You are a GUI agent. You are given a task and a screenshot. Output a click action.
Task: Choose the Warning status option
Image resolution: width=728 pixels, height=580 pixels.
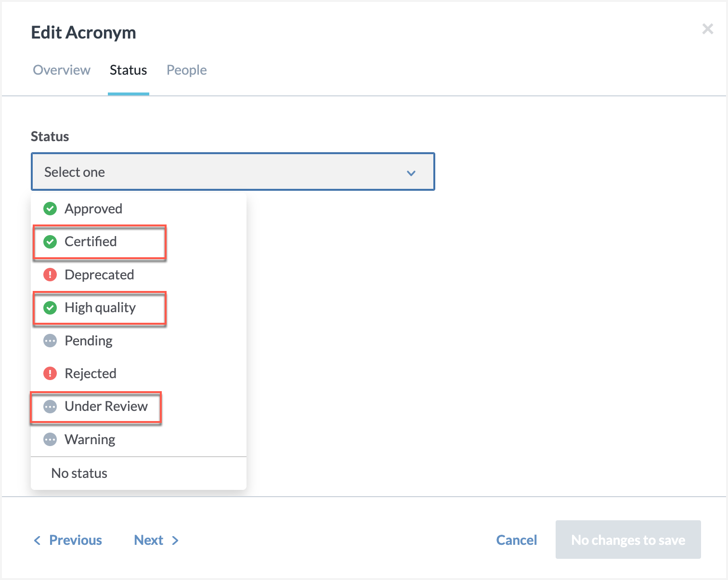pos(139,439)
